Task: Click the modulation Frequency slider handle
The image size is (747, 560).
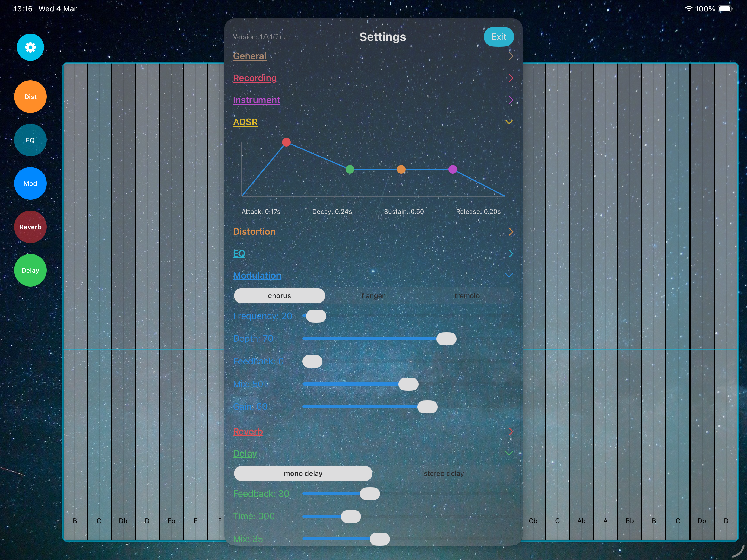Action: 316,316
